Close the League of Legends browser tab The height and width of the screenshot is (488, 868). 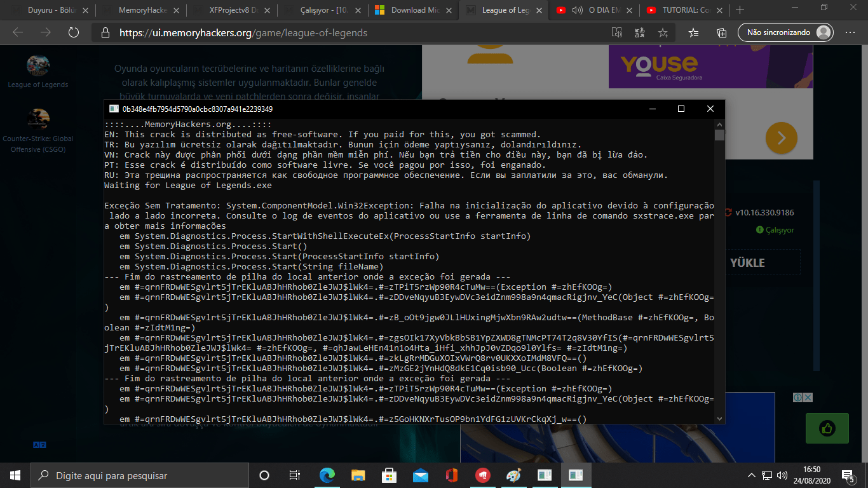539,10
